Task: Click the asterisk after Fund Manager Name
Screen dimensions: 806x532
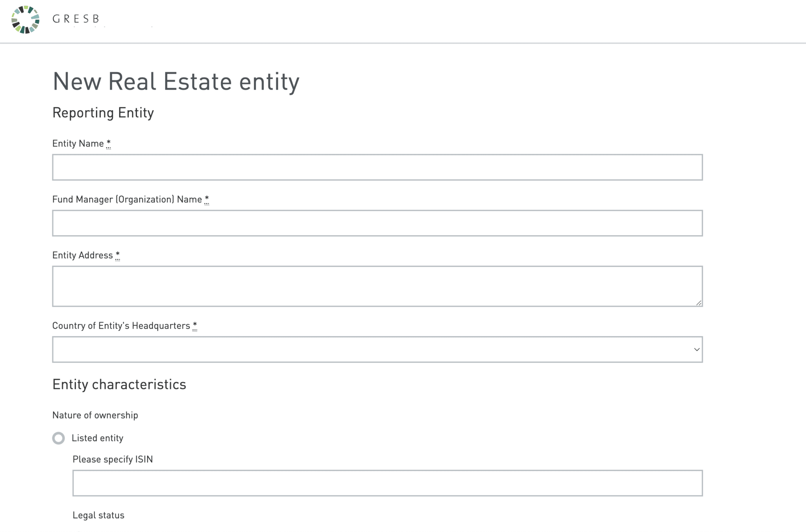Action: tap(207, 199)
